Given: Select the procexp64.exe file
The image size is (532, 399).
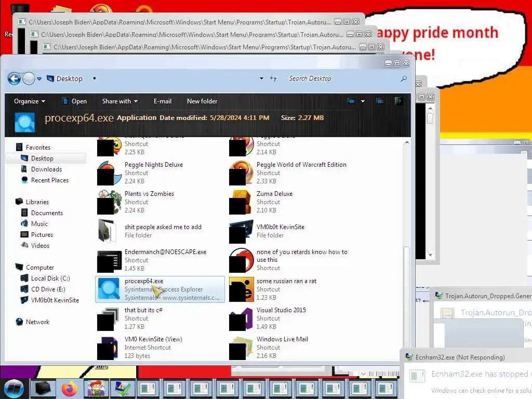Looking at the screenshot, I should tap(159, 289).
